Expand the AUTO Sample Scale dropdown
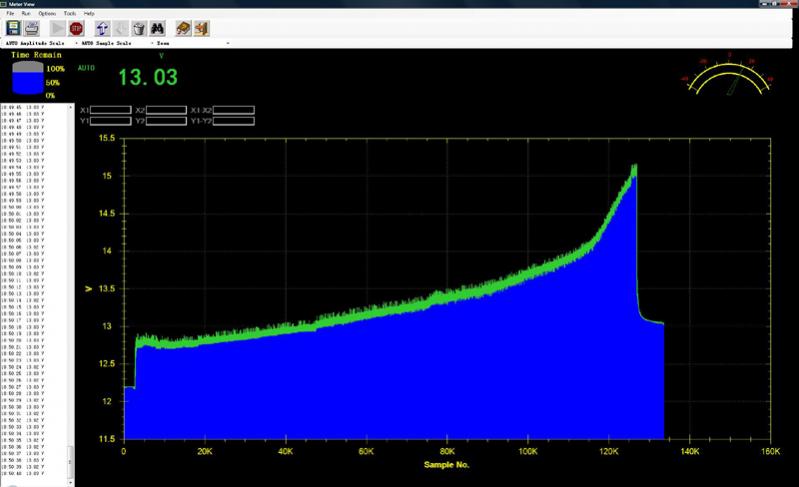 pos(152,43)
